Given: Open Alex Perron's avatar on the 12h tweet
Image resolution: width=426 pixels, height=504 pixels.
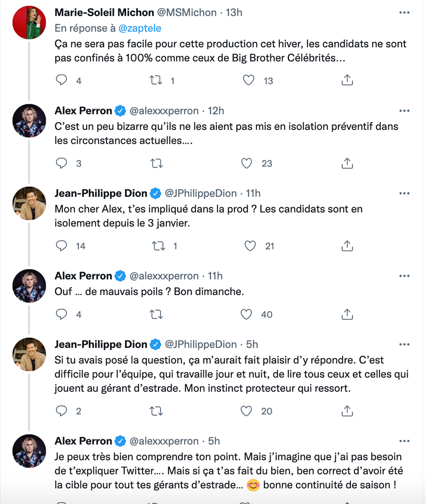Looking at the screenshot, I should point(29,120).
